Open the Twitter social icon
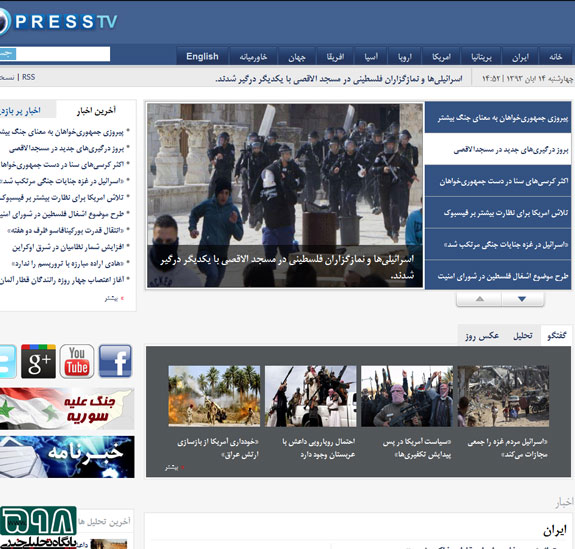This screenshot has width=575, height=549. click(x=7, y=361)
